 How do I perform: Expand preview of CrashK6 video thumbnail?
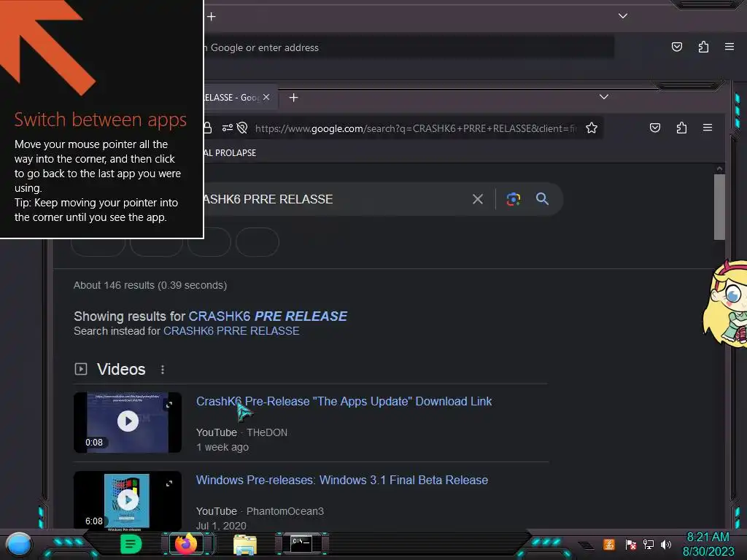[169, 405]
